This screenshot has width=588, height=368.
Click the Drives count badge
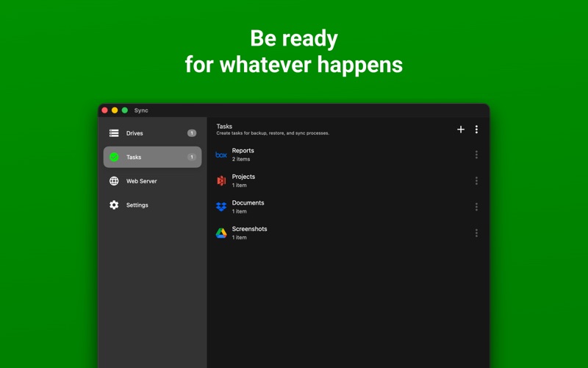point(192,133)
